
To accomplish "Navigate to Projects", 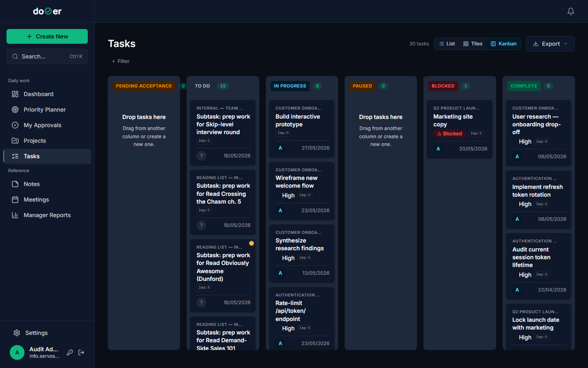I will pos(47,141).
